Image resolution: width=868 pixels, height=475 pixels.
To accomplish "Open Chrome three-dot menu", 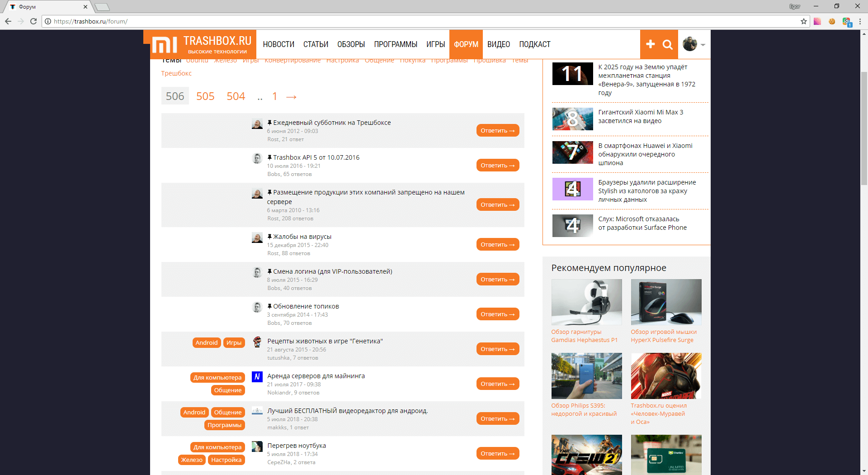I will point(860,21).
